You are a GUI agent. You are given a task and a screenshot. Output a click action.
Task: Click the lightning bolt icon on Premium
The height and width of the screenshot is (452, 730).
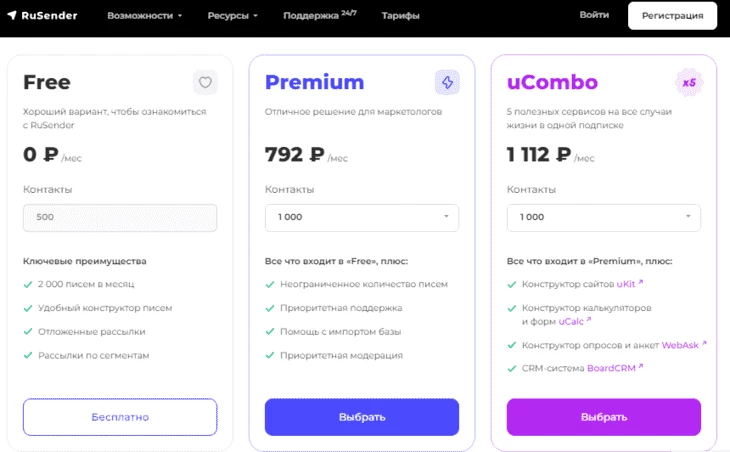tap(447, 82)
